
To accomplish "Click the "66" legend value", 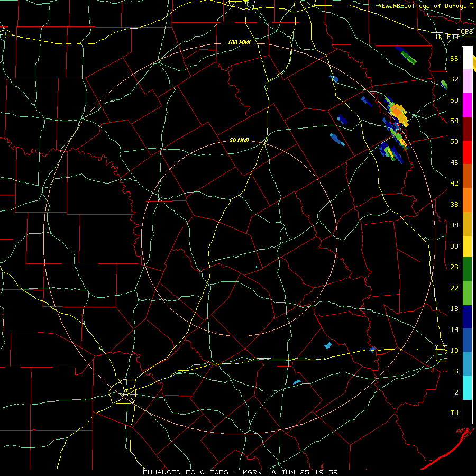I will (454, 58).
